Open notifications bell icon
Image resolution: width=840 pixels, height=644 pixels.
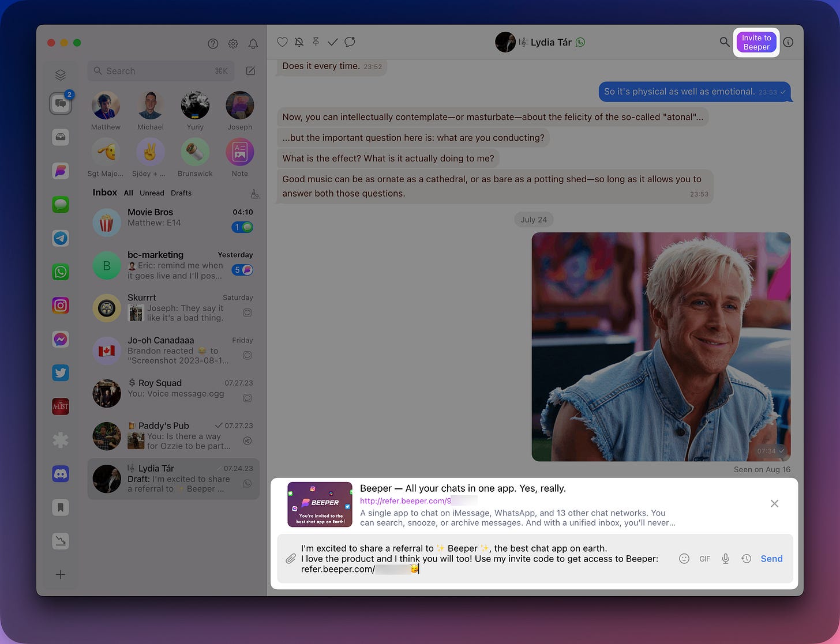[x=253, y=43]
